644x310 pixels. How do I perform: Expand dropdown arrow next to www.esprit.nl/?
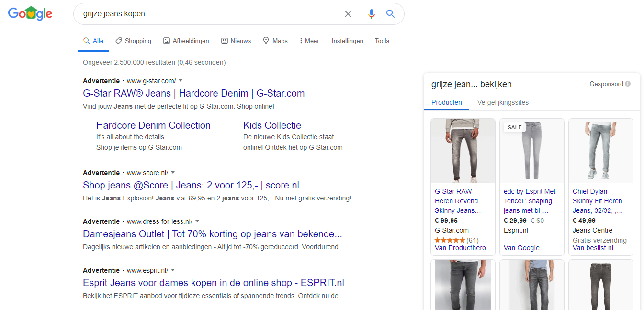173,270
